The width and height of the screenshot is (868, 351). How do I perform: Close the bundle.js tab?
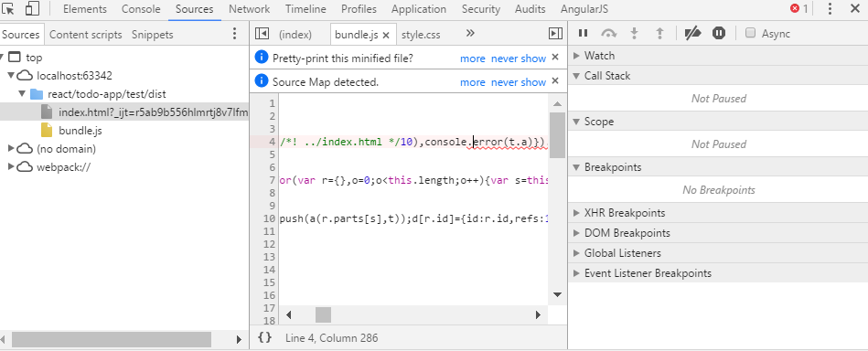pos(386,35)
